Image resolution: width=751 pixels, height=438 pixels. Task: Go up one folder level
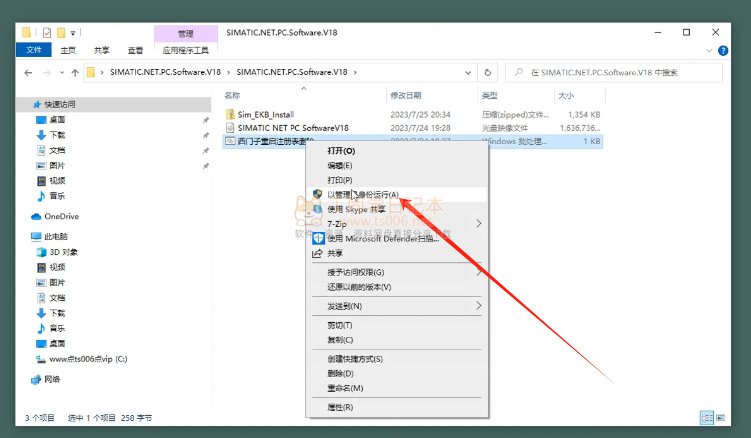75,72
